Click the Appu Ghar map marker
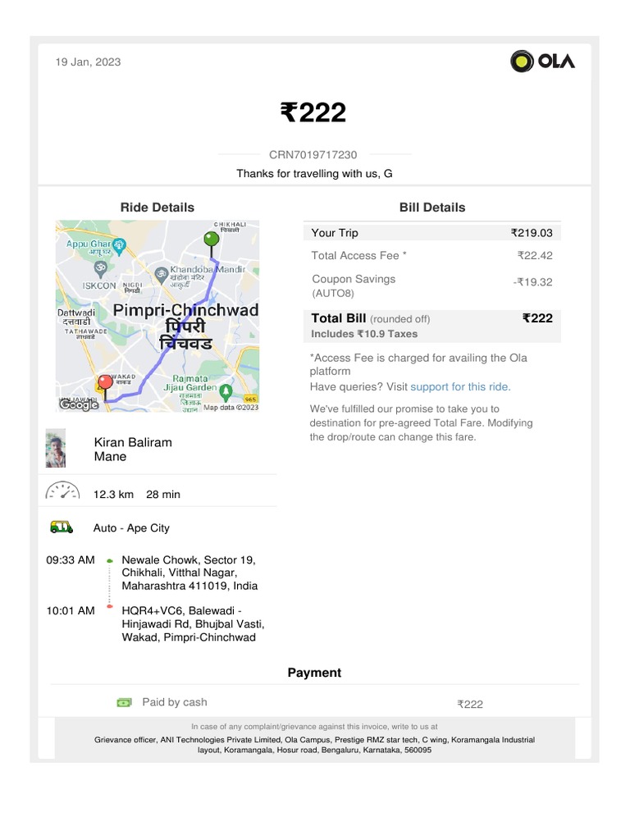630x840 pixels. pos(119,244)
